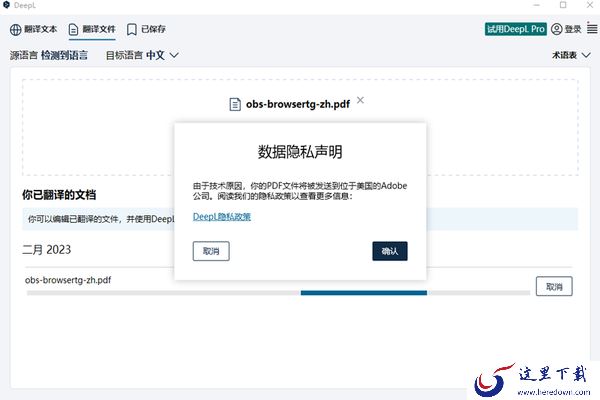600x400 pixels.
Task: Click the document icon beside obs-browsertg-zh.pdf
Action: coord(235,104)
